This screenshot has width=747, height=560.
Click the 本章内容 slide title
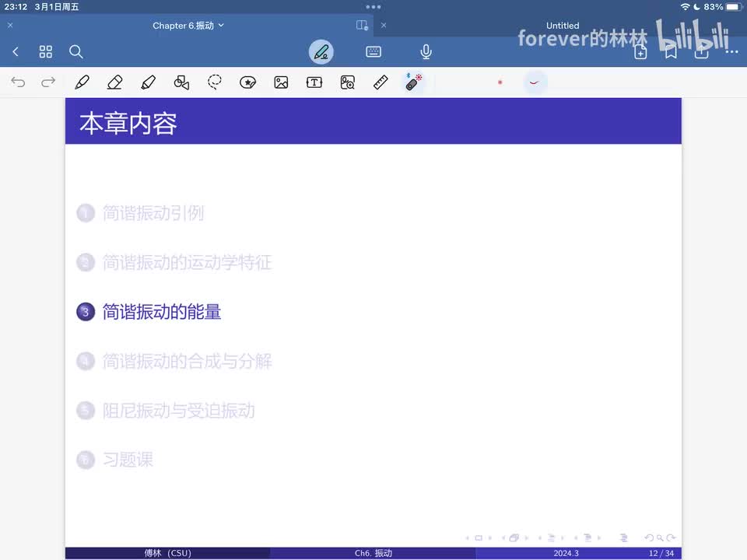[128, 124]
